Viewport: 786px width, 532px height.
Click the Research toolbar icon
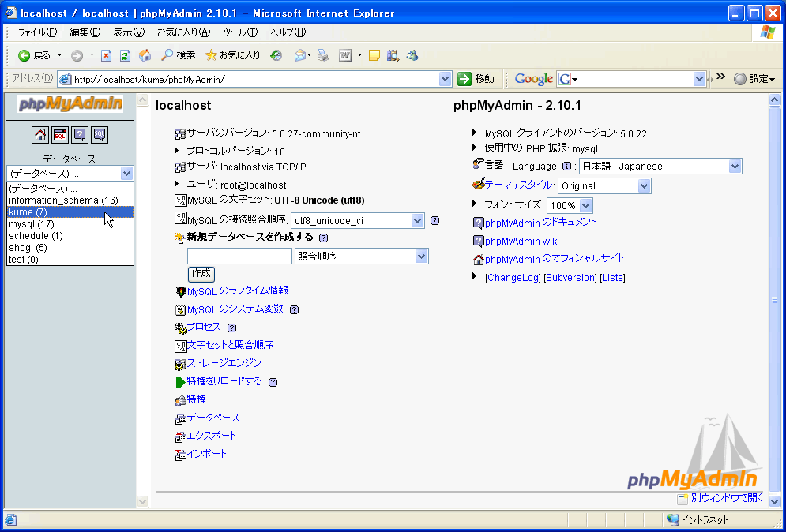[393, 55]
